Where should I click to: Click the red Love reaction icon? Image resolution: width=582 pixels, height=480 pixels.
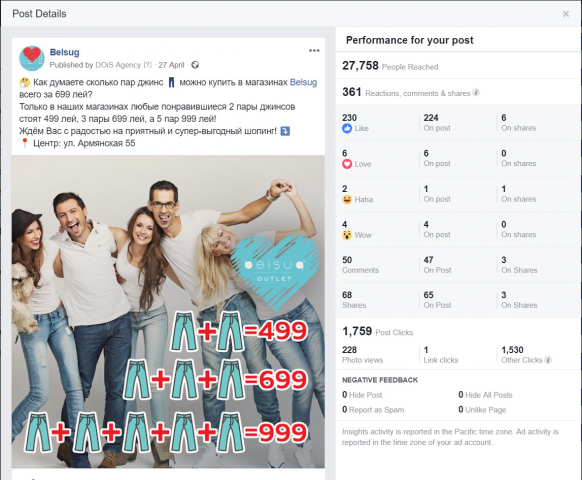click(347, 164)
